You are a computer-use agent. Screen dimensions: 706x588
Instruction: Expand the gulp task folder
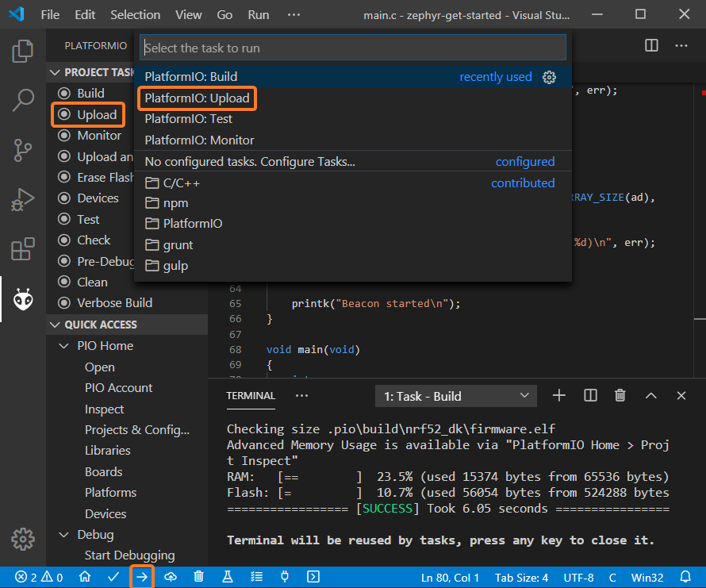(x=353, y=266)
